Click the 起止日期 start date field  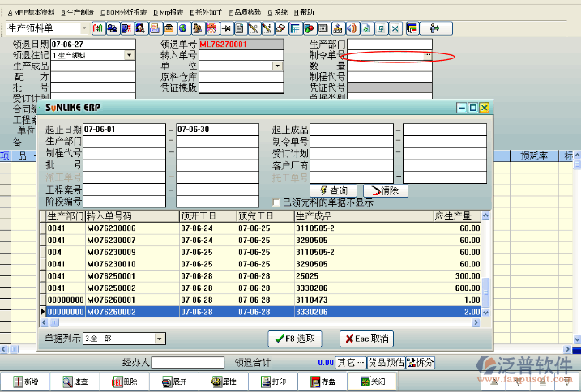coord(124,130)
